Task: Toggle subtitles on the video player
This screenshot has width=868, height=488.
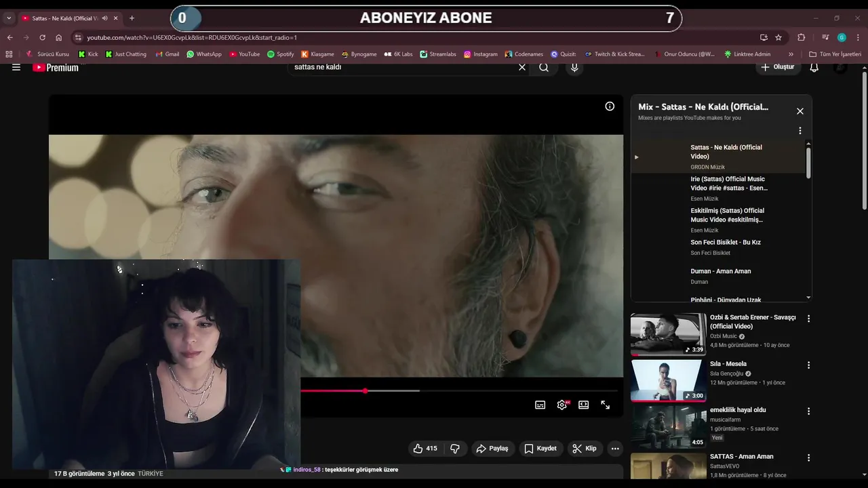Action: coord(540,405)
